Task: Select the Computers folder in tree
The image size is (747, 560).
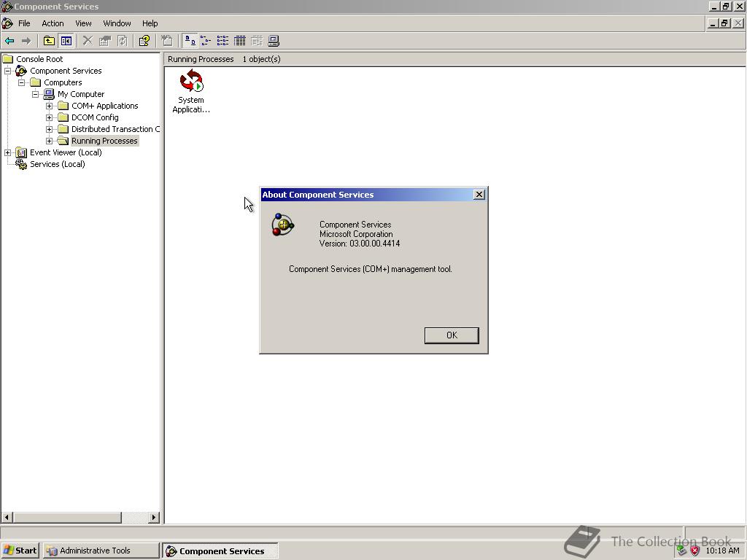Action: (63, 82)
